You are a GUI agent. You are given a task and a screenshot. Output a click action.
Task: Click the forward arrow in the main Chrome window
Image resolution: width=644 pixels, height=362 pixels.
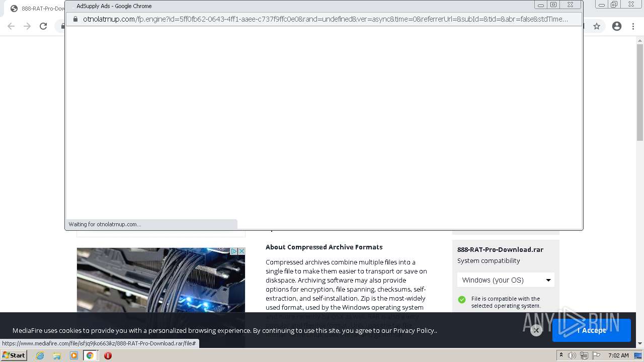27,26
